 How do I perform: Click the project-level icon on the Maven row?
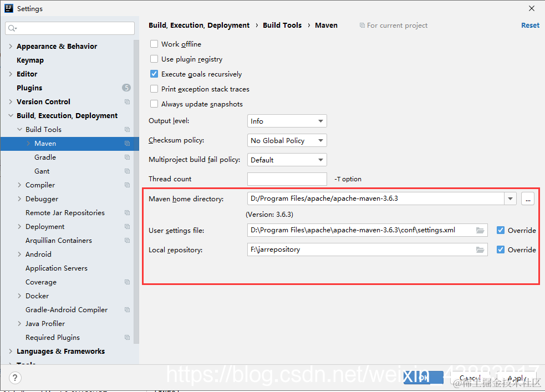(127, 144)
